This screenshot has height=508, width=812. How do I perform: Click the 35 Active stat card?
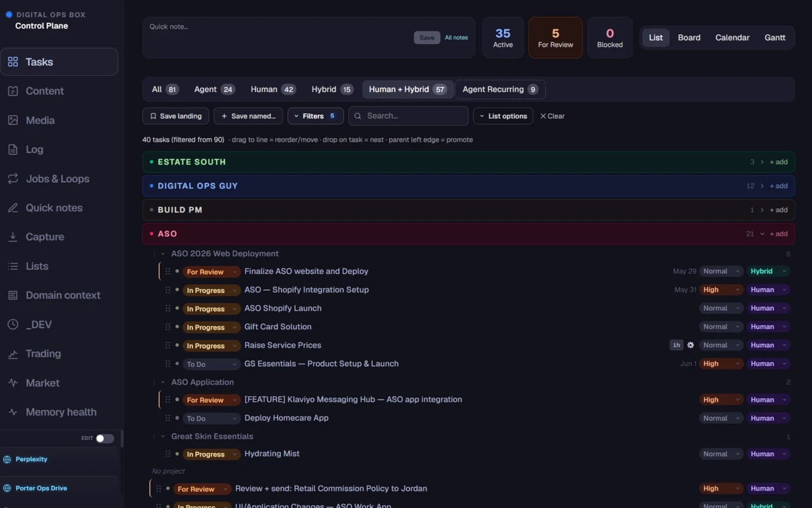coord(503,38)
